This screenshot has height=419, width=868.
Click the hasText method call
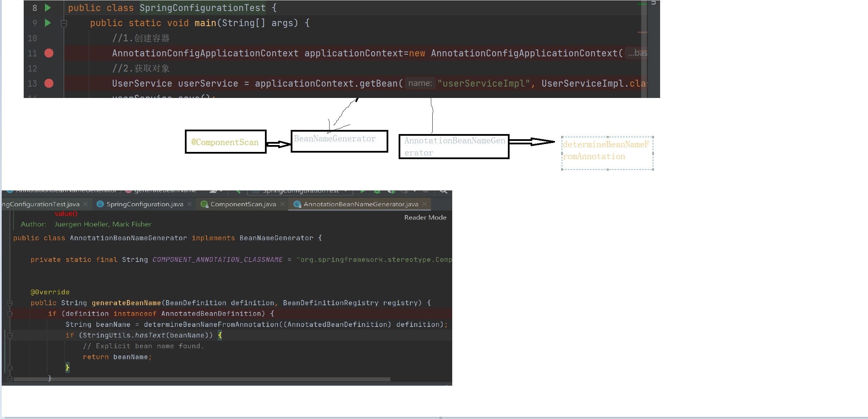(x=150, y=335)
